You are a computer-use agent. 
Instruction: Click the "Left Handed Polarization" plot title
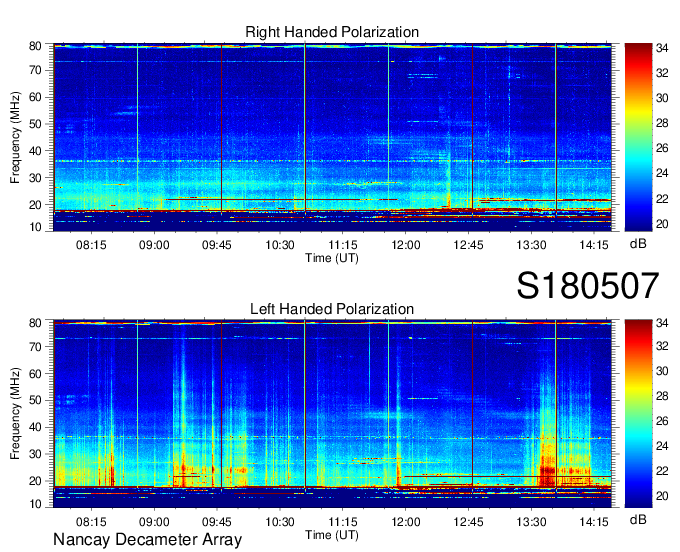tap(332, 309)
